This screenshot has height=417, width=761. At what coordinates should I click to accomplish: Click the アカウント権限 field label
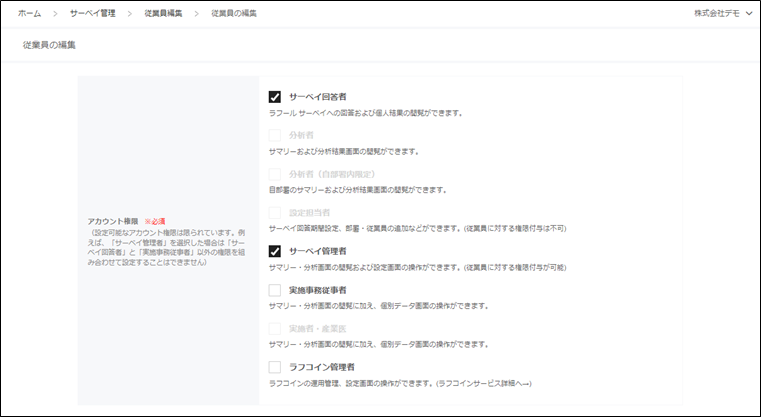[x=112, y=220]
